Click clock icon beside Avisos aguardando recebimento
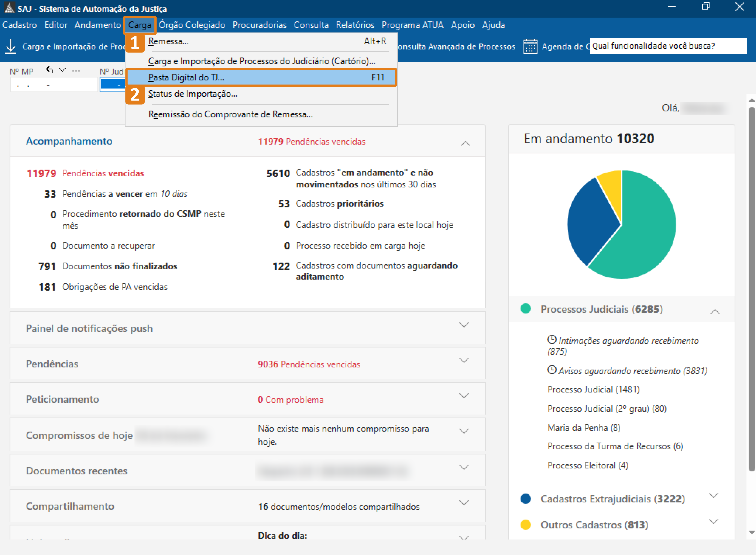Screen dimensions: 756x555 (x=552, y=370)
